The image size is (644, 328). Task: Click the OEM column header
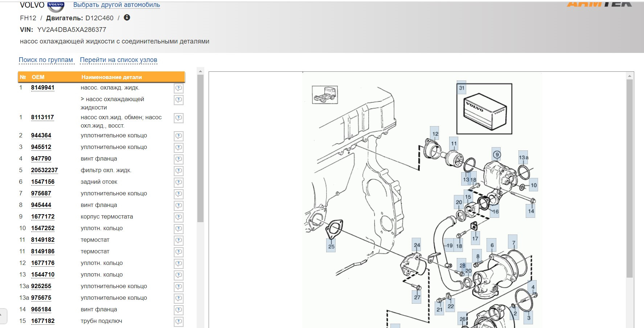[38, 77]
